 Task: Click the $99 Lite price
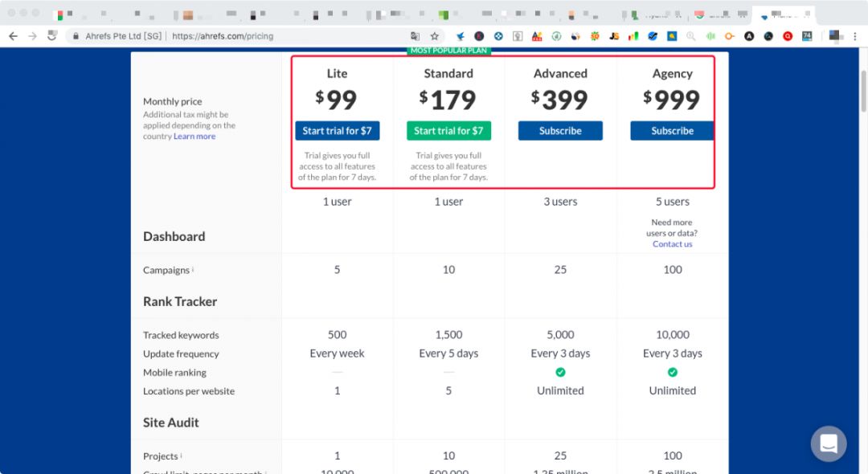pyautogui.click(x=336, y=100)
